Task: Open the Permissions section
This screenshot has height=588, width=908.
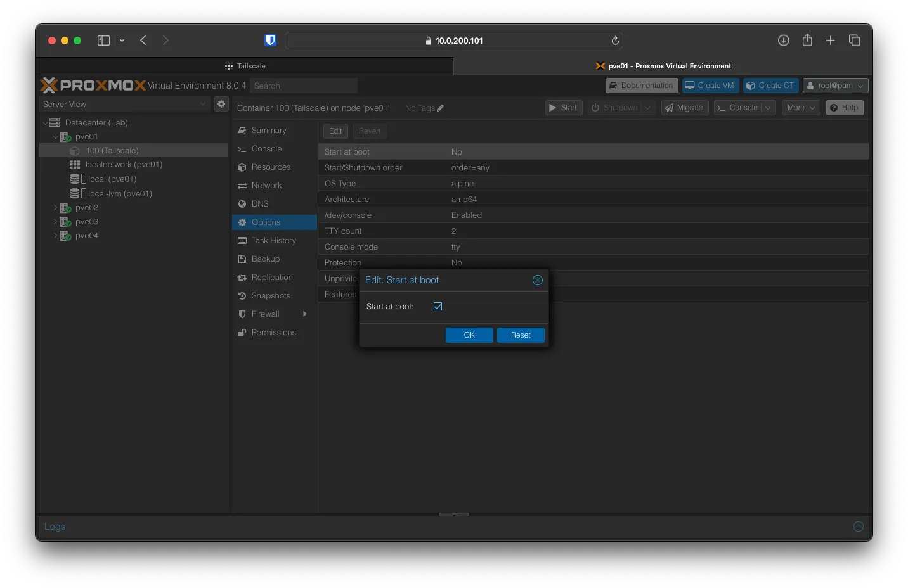Action: (x=274, y=332)
